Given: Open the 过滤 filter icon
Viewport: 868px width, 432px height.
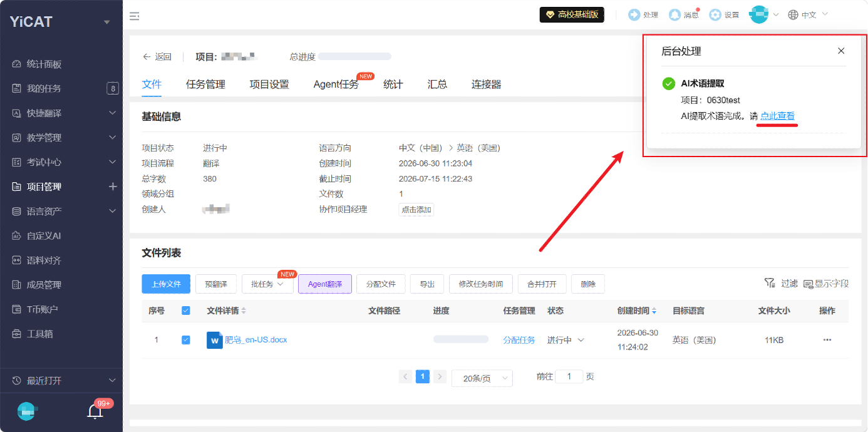Looking at the screenshot, I should [770, 284].
